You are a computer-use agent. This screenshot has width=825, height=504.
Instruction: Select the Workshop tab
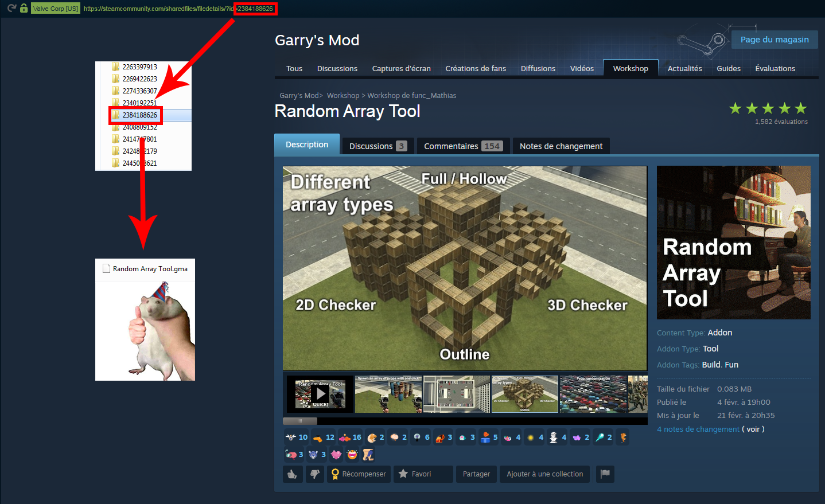[631, 68]
